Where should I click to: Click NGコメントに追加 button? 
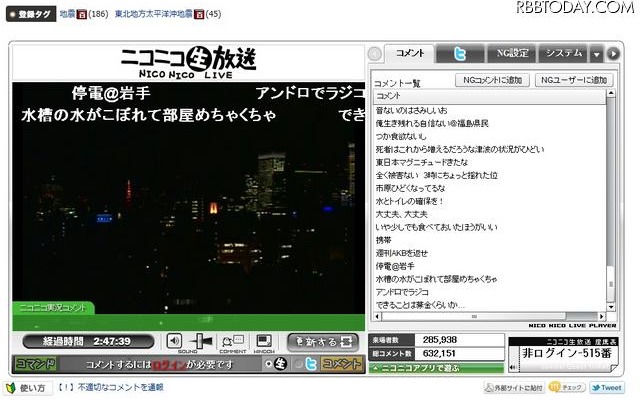pos(492,80)
